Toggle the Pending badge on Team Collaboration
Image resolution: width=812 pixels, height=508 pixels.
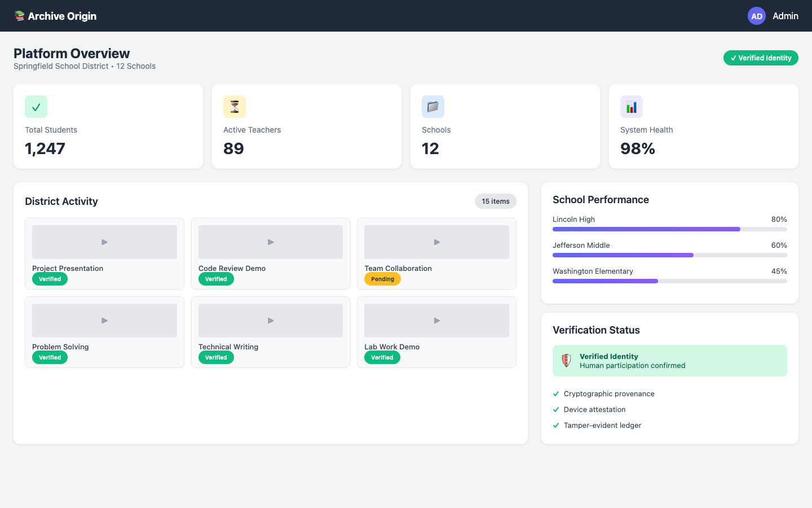point(382,278)
